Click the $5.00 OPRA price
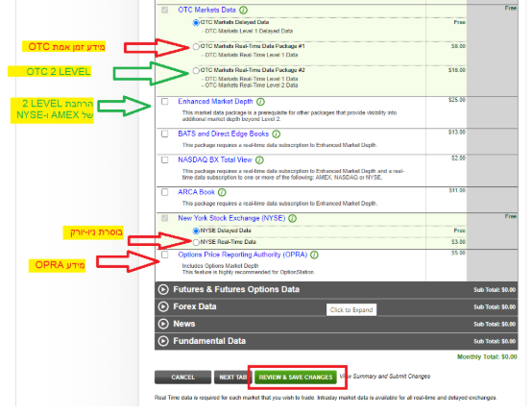The width and height of the screenshot is (532, 414). point(458,253)
